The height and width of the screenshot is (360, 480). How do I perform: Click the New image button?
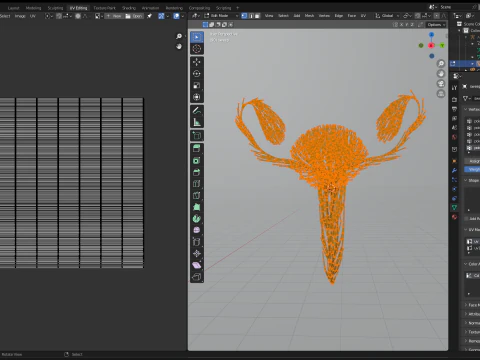[114, 16]
